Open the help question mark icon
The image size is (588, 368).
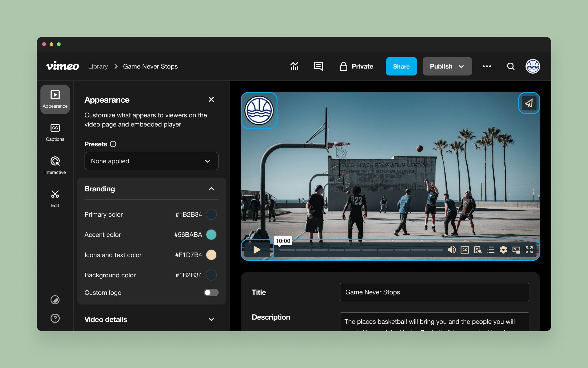click(55, 318)
